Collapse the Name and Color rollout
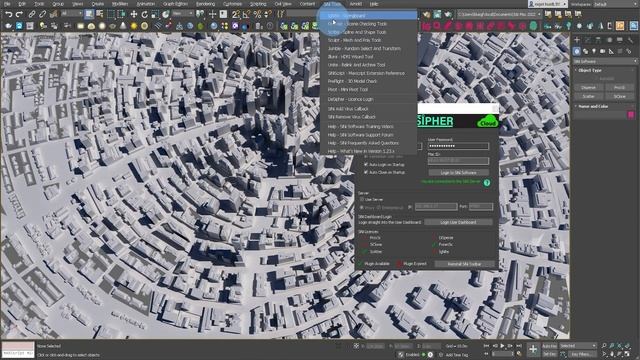640x360 pixels. [593, 106]
